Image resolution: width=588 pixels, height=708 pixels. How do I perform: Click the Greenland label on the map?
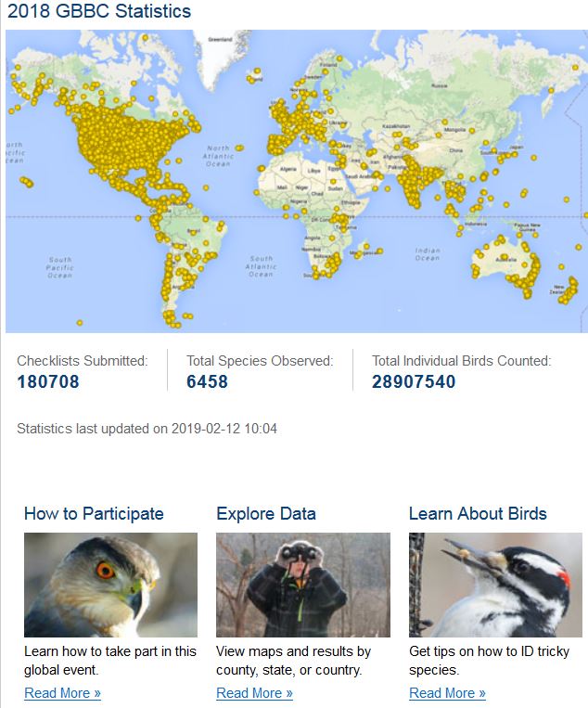tap(220, 40)
